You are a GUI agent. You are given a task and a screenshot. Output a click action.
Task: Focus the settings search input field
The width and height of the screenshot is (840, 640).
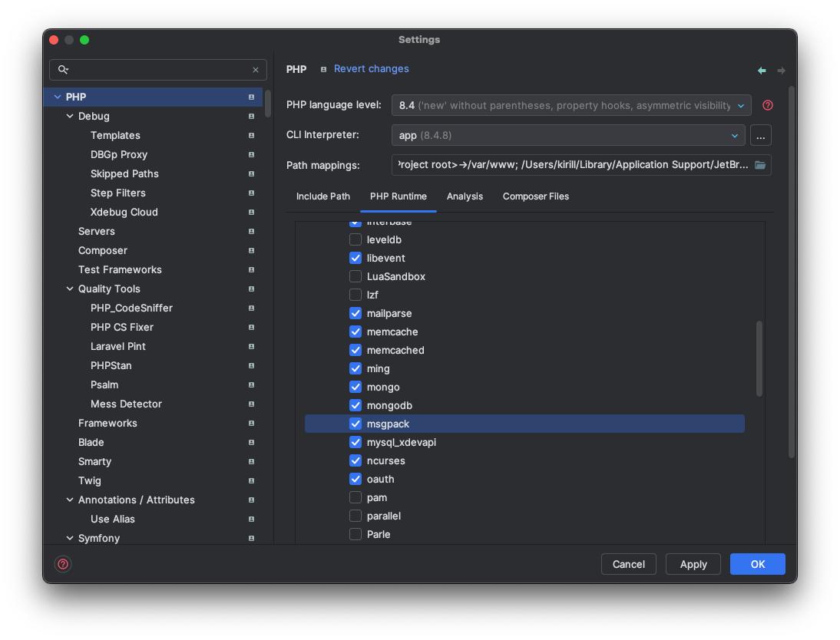(x=158, y=70)
